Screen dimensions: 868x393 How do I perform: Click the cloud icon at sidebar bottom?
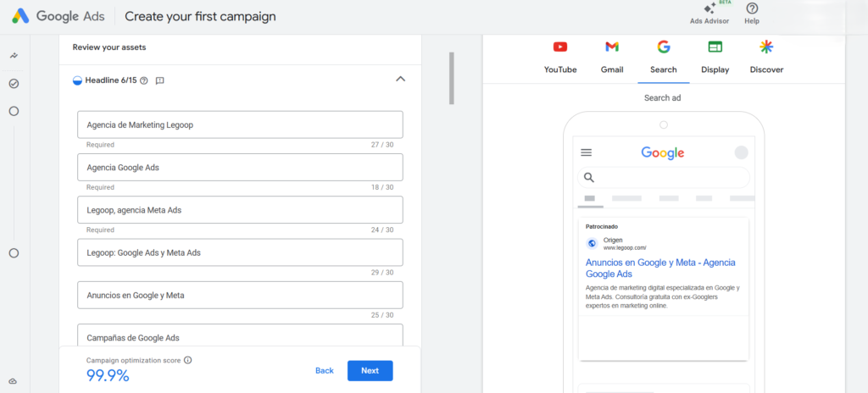coord(14,381)
